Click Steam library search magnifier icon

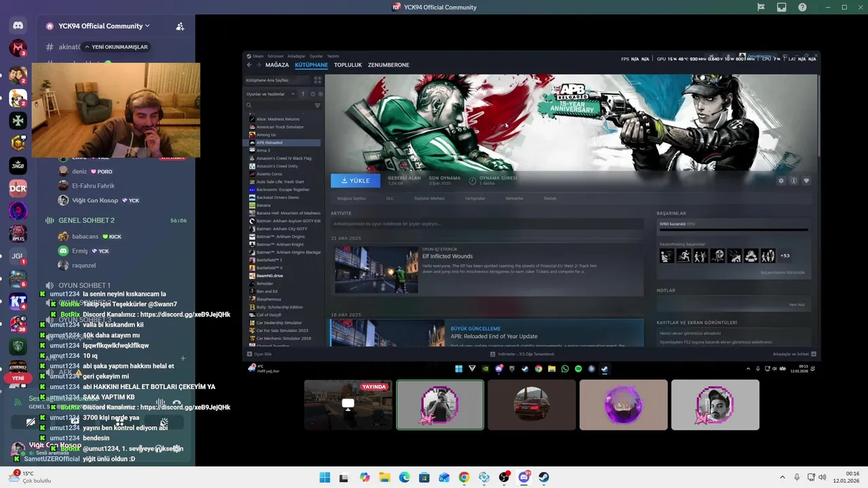249,105
